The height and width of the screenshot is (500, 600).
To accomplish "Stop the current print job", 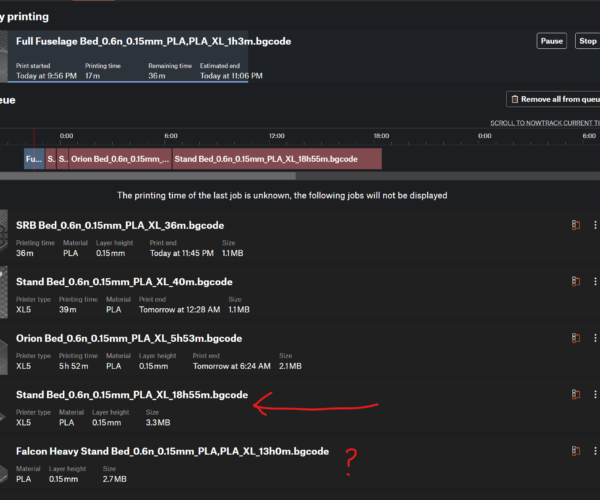I will coord(587,41).
